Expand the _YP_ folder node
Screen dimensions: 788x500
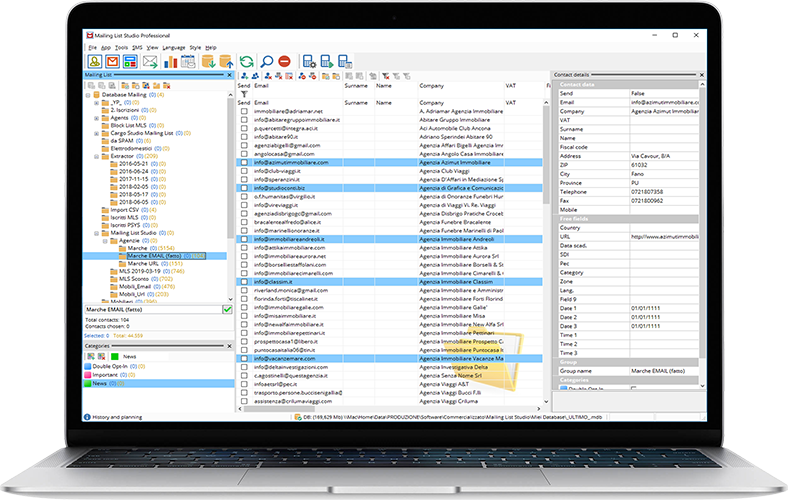pyautogui.click(x=96, y=103)
